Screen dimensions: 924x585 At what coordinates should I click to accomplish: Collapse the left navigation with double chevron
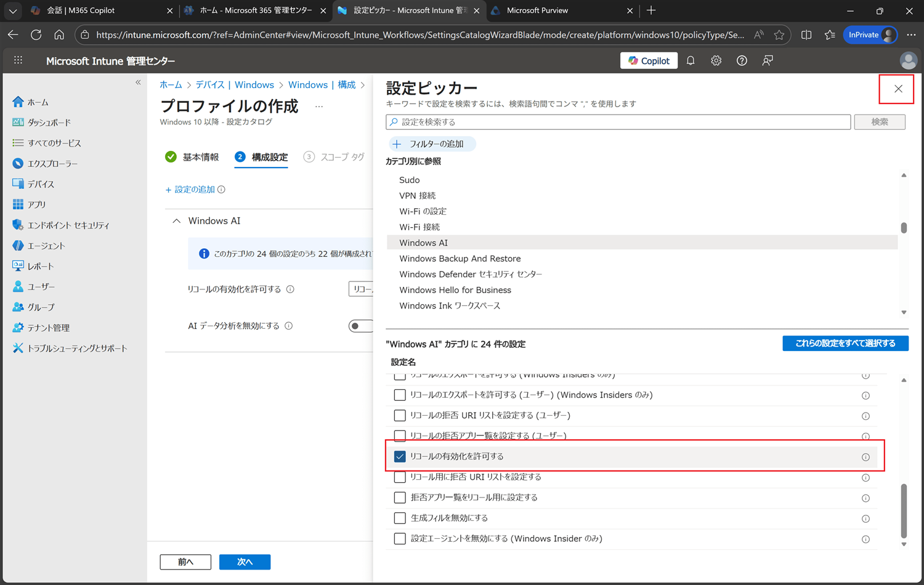point(138,82)
